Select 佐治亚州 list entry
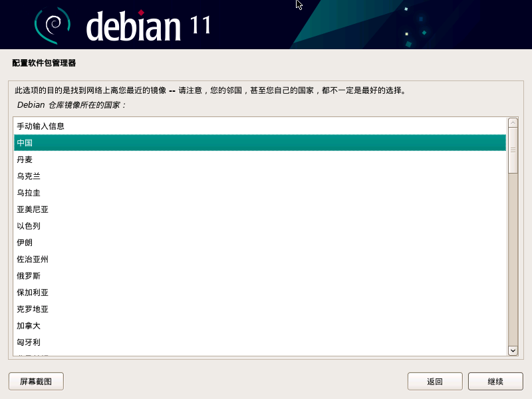 coord(33,259)
